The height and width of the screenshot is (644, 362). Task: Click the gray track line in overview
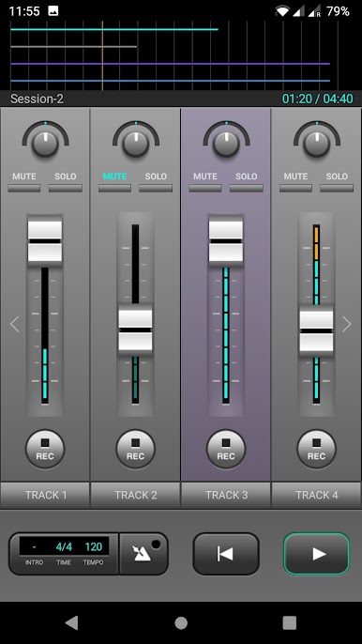pos(73,46)
